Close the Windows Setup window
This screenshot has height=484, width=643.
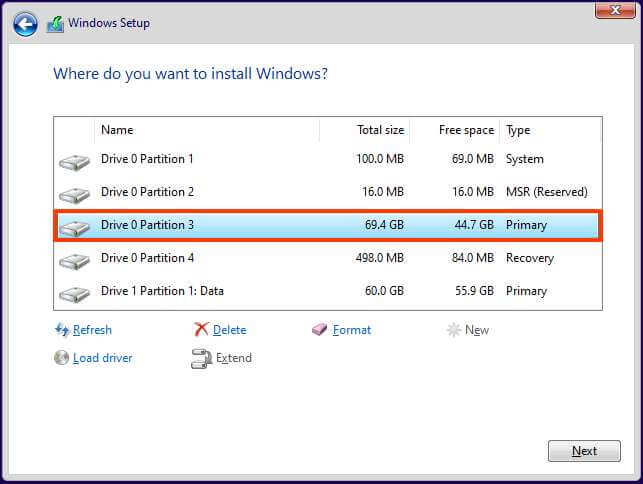click(x=611, y=10)
